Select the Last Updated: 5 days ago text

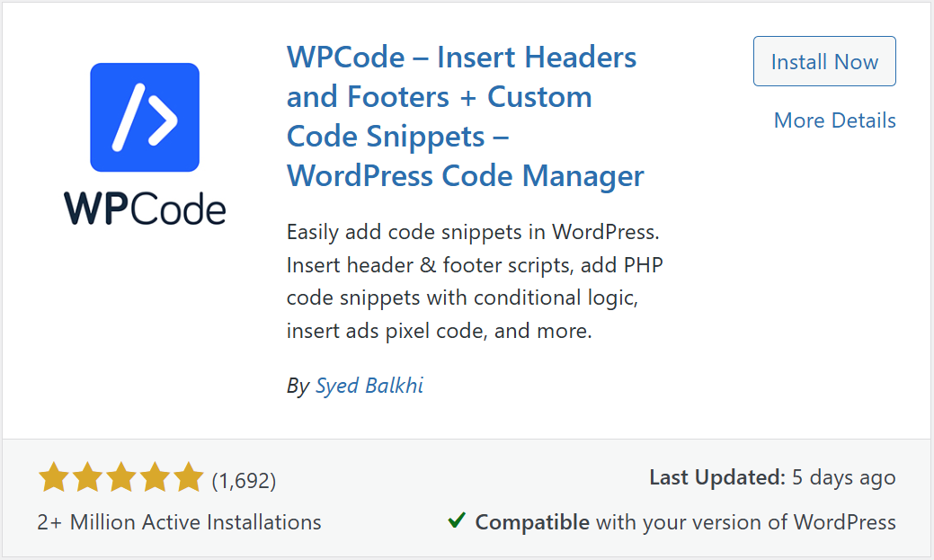pyautogui.click(x=772, y=478)
